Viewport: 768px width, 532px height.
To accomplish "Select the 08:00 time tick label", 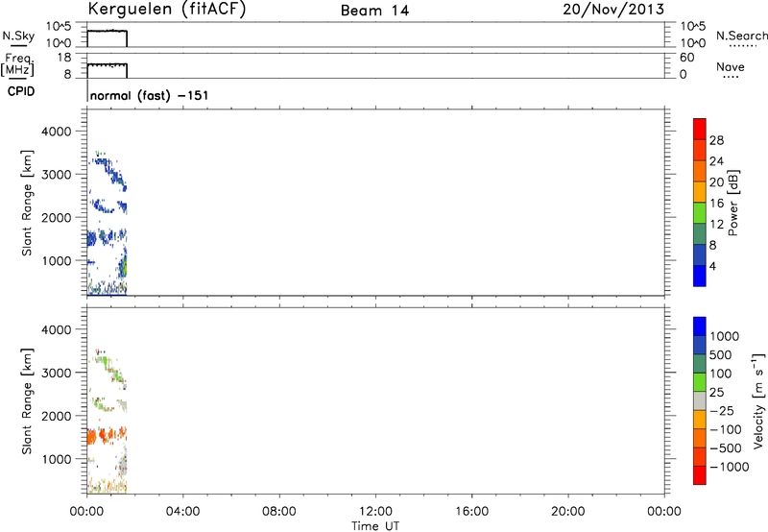I will pyautogui.click(x=278, y=512).
